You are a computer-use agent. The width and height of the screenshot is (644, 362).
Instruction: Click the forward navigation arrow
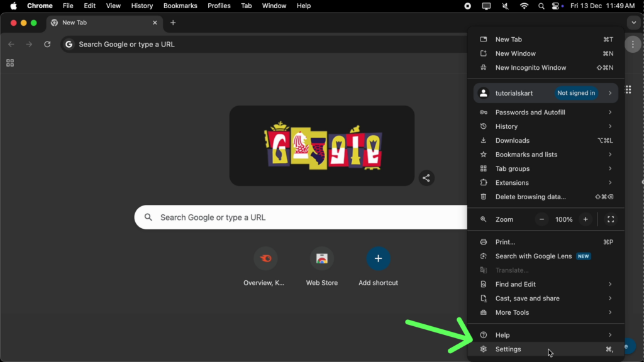[29, 45]
